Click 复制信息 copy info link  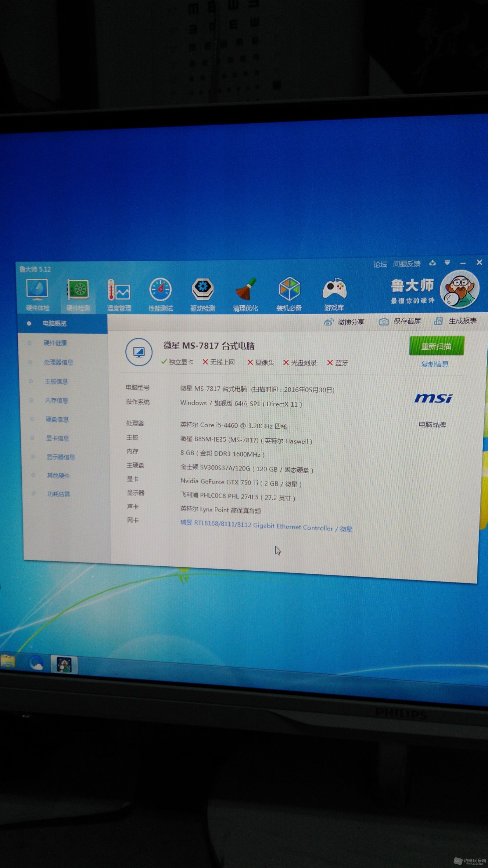pyautogui.click(x=435, y=364)
